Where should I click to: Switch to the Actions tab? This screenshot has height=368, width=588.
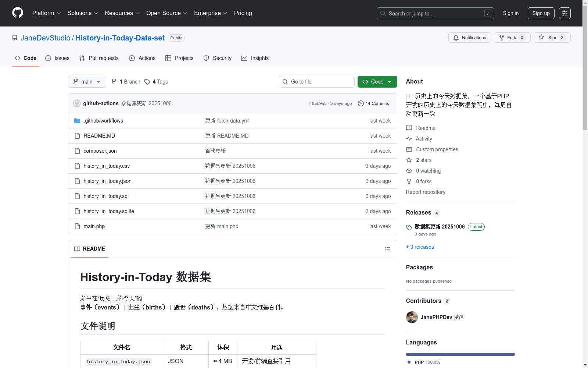(x=142, y=58)
